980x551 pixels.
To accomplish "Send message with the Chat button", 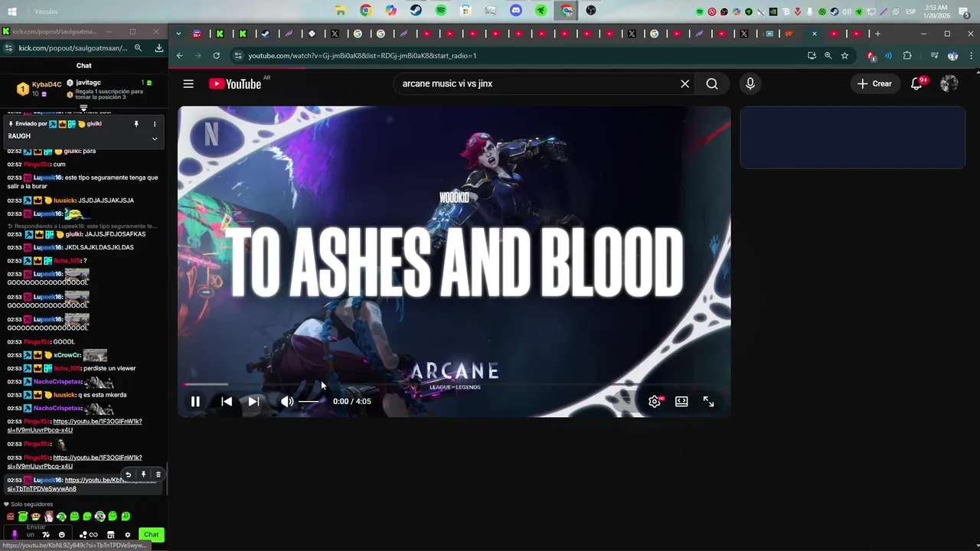I will click(x=152, y=535).
